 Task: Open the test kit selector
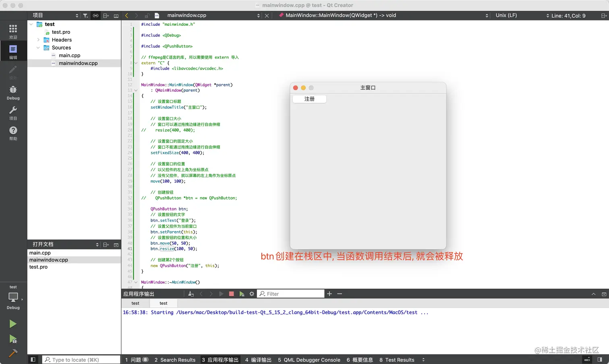pos(13,298)
